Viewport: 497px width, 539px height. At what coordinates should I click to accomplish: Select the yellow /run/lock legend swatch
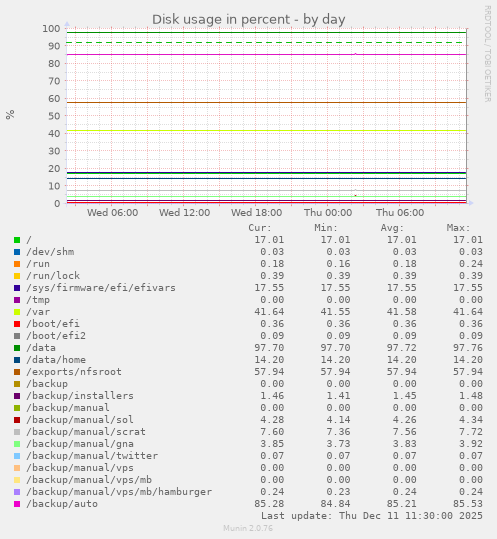tap(17, 276)
